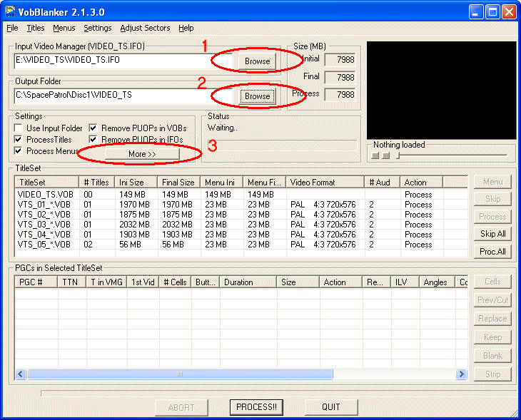Viewport: 521px width, 420px height.
Task: Click the QUIT button
Action: [x=331, y=407]
